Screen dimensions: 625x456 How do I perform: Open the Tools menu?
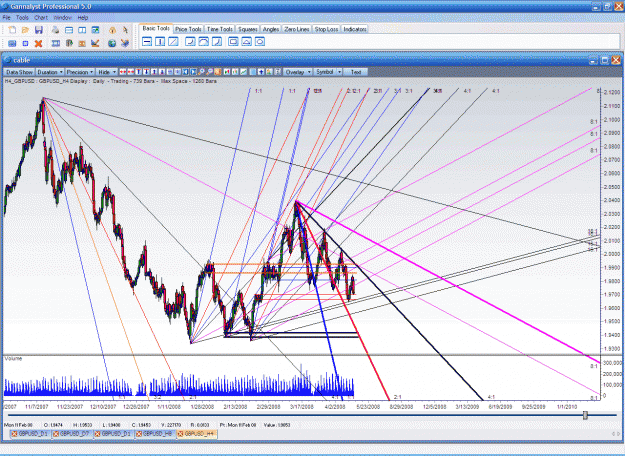click(22, 18)
